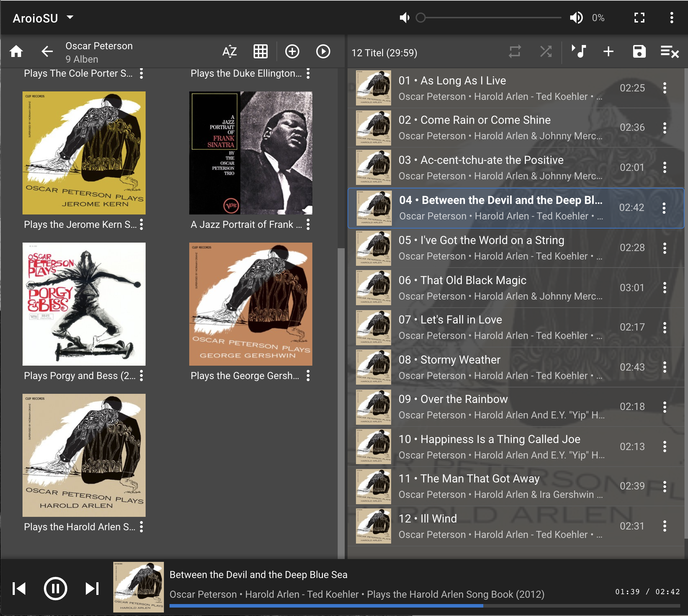Toggle shuffle mode

tap(546, 52)
